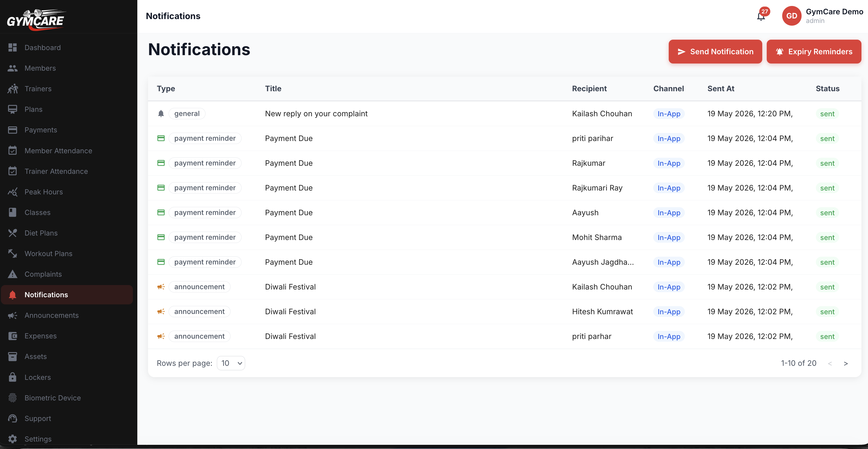Click the Peak Hours chart icon
This screenshot has width=868, height=449.
coord(13,192)
